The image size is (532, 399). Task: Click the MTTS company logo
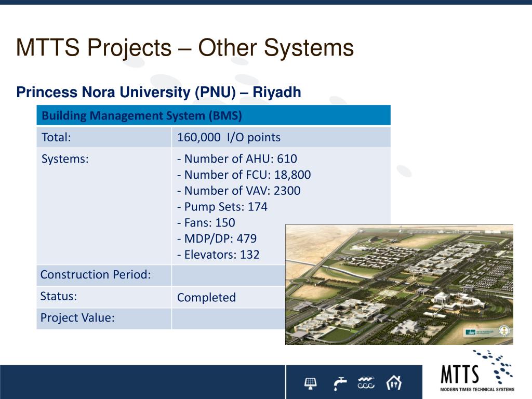pyautogui.click(x=477, y=371)
